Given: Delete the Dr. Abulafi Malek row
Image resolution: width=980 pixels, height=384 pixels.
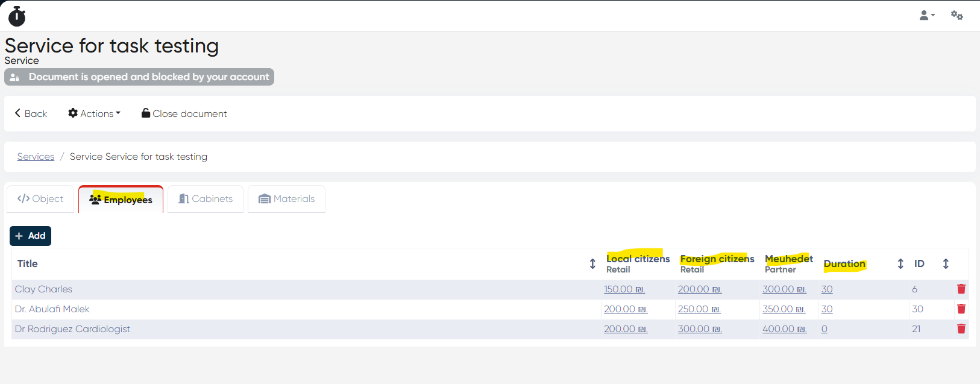Looking at the screenshot, I should pos(961,309).
